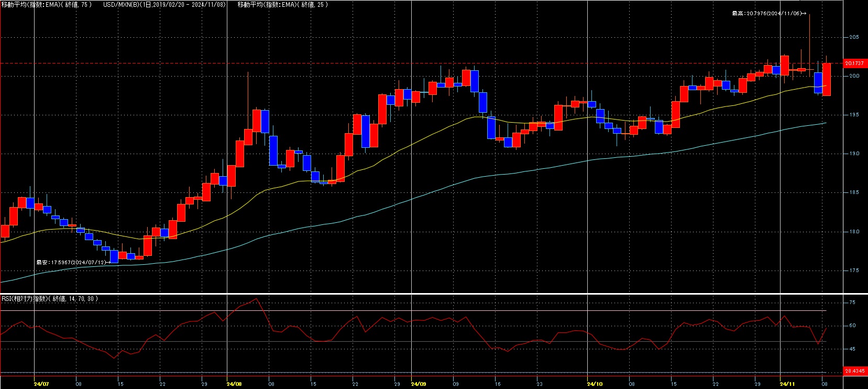Click the 18.0 price axis label
Viewport: 868px width, 389px height.
pyautogui.click(x=854, y=232)
